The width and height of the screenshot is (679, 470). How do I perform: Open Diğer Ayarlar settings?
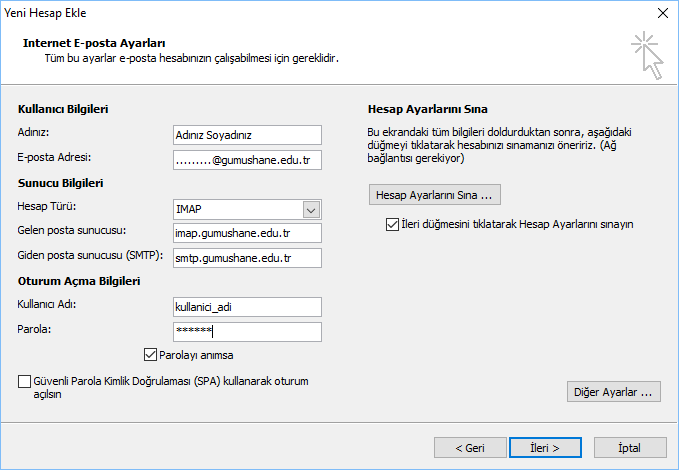614,392
